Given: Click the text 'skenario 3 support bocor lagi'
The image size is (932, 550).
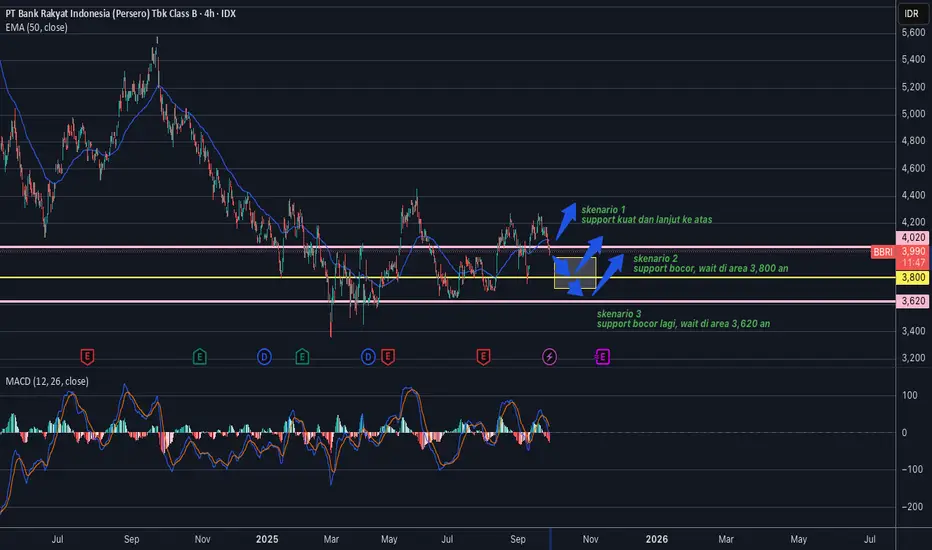Looking at the screenshot, I should [x=684, y=319].
